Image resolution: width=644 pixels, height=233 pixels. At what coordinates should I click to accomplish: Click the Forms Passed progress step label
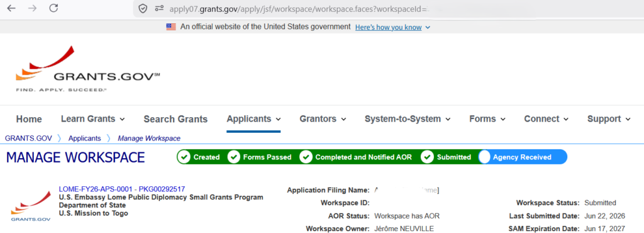point(267,157)
